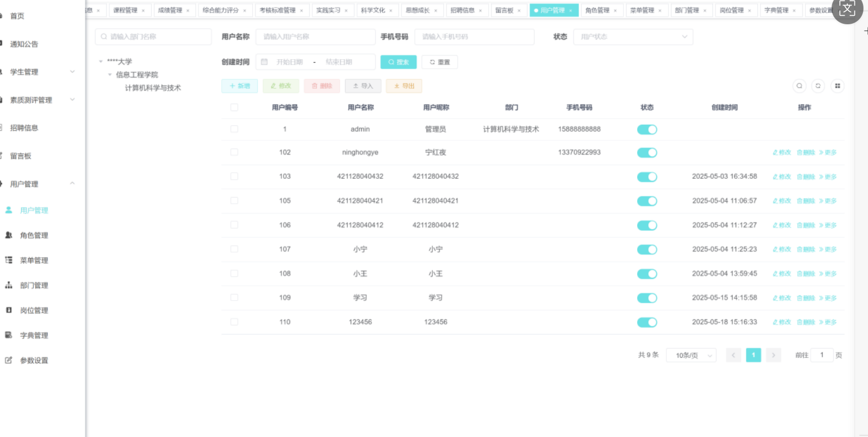Image resolution: width=868 pixels, height=437 pixels.
Task: Focus the 请输入手机号码 input field
Action: (x=474, y=37)
